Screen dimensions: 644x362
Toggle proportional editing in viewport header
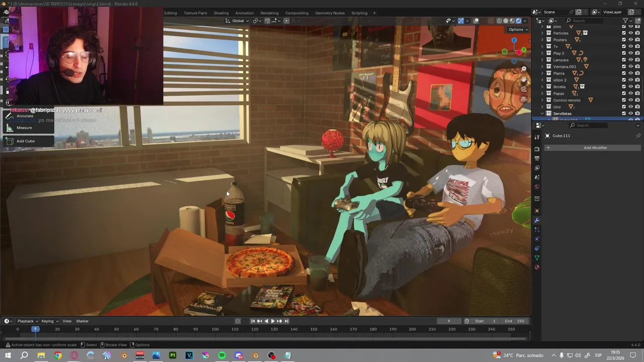pos(286,21)
